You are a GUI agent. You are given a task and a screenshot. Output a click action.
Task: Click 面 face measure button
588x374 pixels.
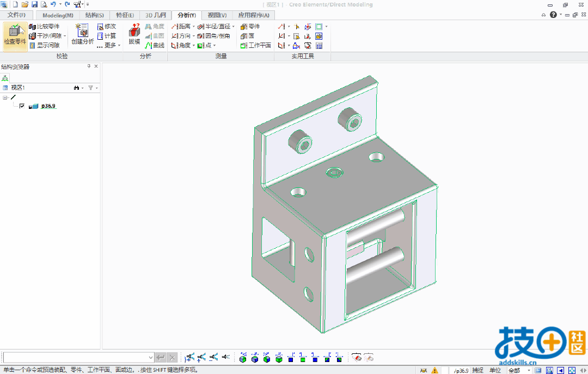click(248, 36)
